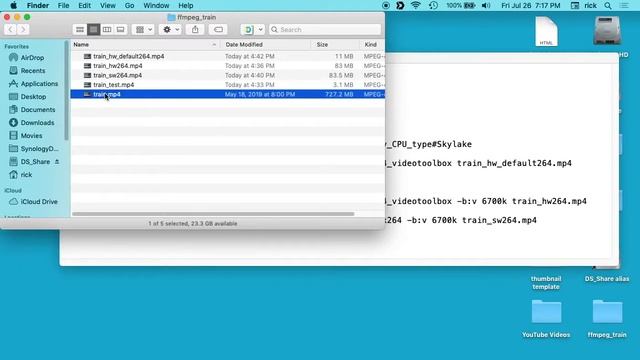Open the Help menu
The image size is (640, 360).
click(x=186, y=6)
